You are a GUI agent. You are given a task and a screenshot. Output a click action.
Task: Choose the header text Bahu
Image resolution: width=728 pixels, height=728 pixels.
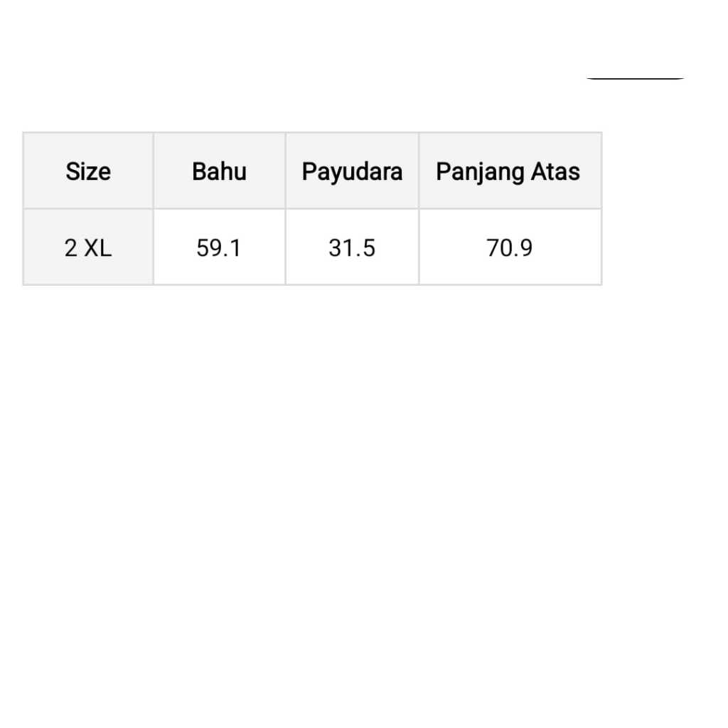point(219,171)
